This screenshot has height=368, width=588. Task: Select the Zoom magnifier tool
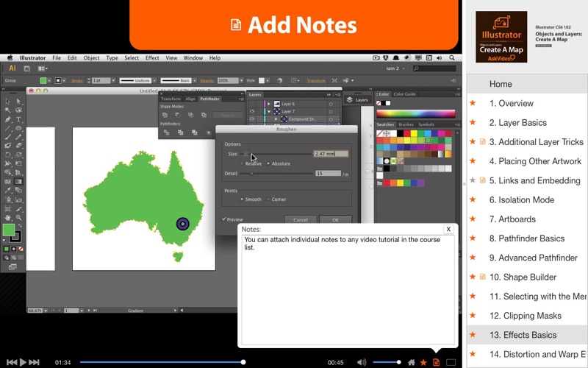pyautogui.click(x=18, y=217)
